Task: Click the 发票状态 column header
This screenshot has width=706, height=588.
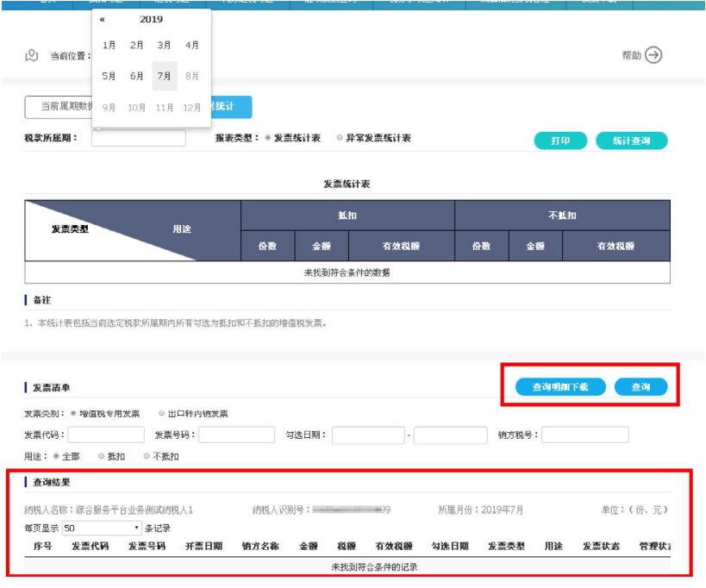Action: (x=601, y=546)
